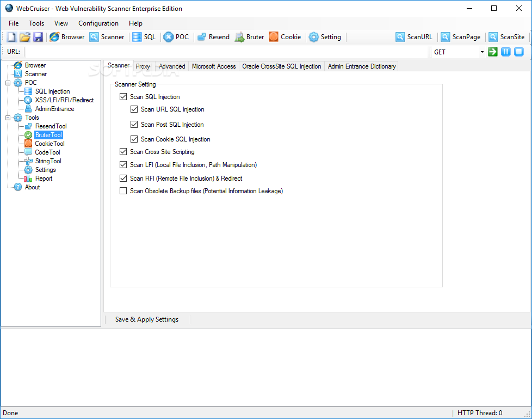Screen dimensions: 532x419
Task: Select Report tree node
Action: (x=44, y=178)
